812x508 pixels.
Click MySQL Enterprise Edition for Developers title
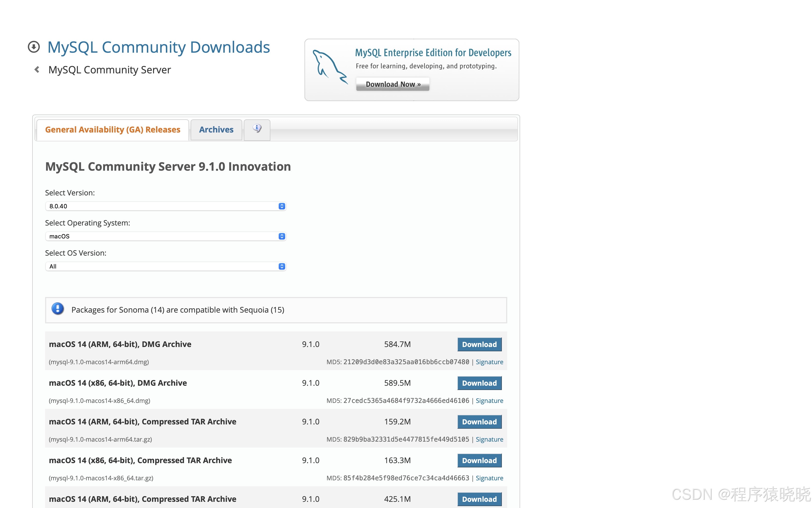(433, 53)
